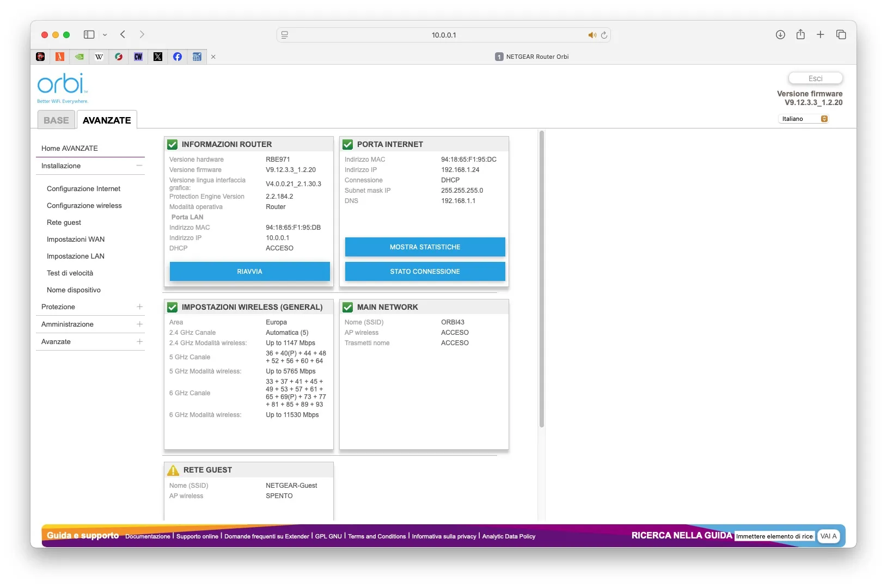Click the green check icon for Porta Internet

348,144
